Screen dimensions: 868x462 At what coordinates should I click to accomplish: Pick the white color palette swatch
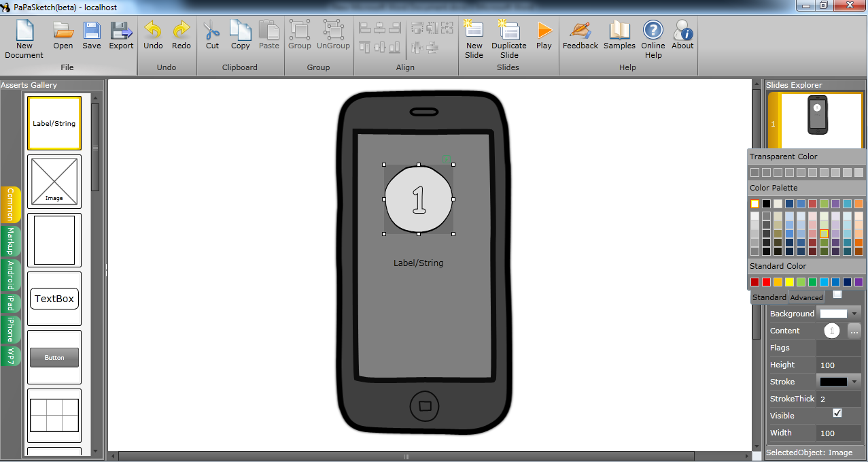click(x=754, y=203)
